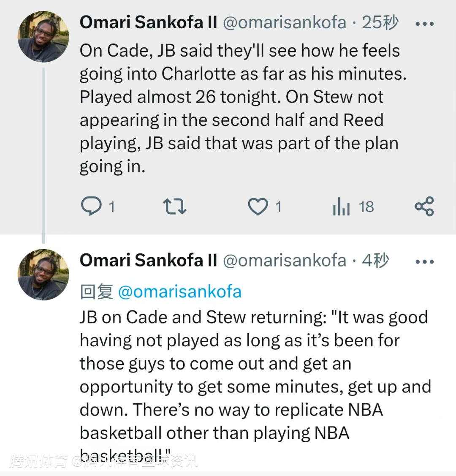Image resolution: width=456 pixels, height=476 pixels.
Task: Open profile picture on the reply tweet
Action: (43, 275)
